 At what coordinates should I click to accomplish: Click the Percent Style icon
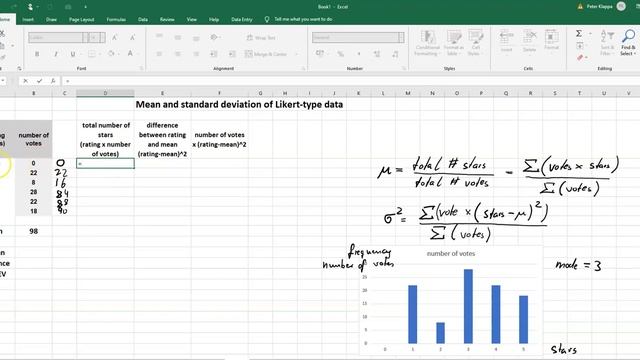(340, 54)
